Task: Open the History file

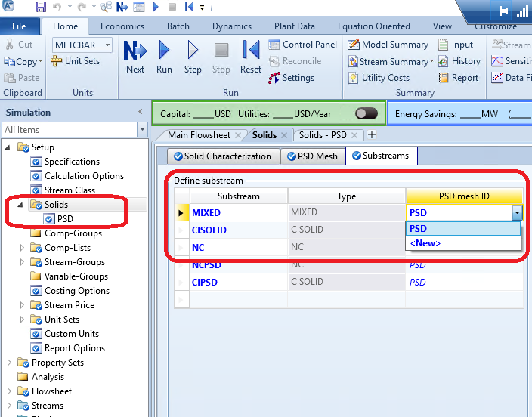Action: point(459,61)
